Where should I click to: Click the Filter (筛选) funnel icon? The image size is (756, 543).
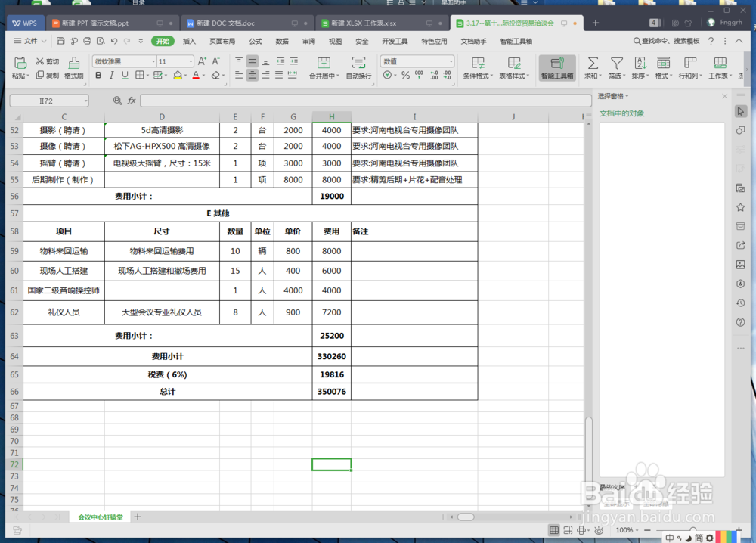pos(616,63)
